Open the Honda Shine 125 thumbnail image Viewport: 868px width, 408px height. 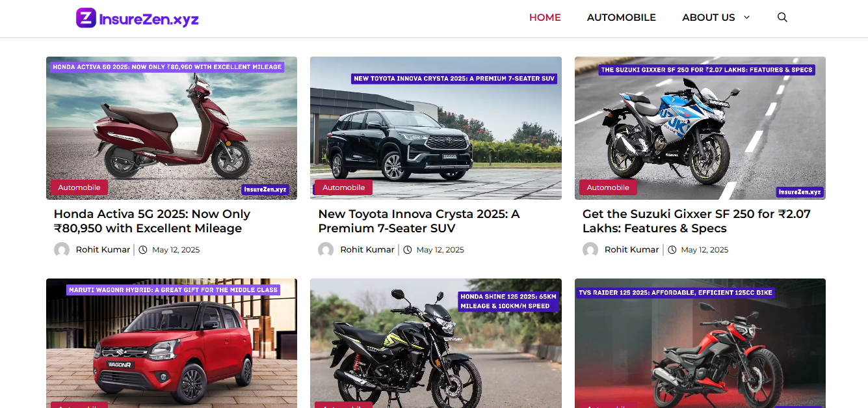tap(436, 343)
